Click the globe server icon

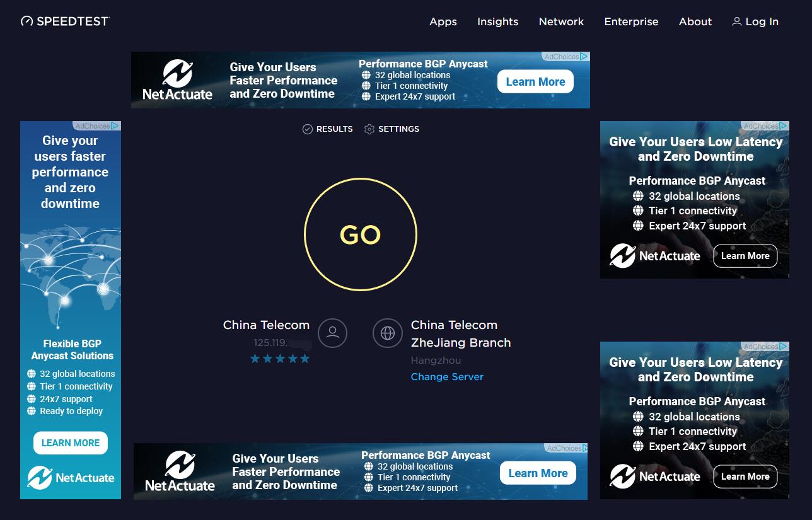tap(388, 333)
